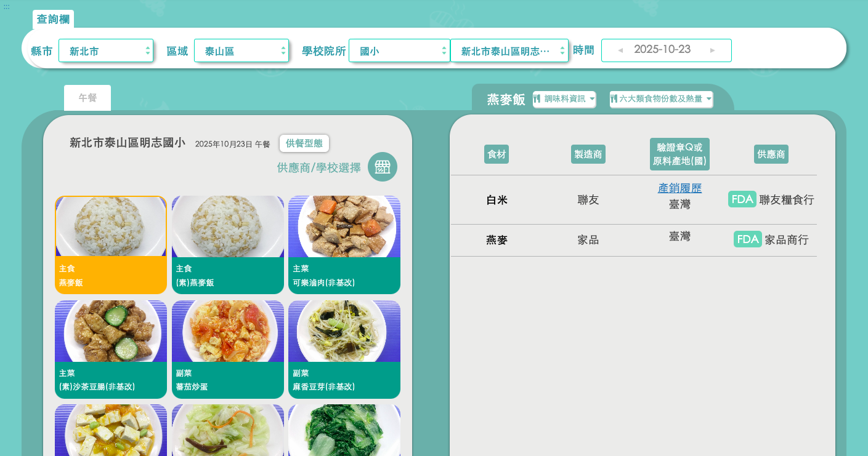Image resolution: width=868 pixels, height=456 pixels.
Task: Click the FDA badge beside 家品商行
Action: pos(747,239)
